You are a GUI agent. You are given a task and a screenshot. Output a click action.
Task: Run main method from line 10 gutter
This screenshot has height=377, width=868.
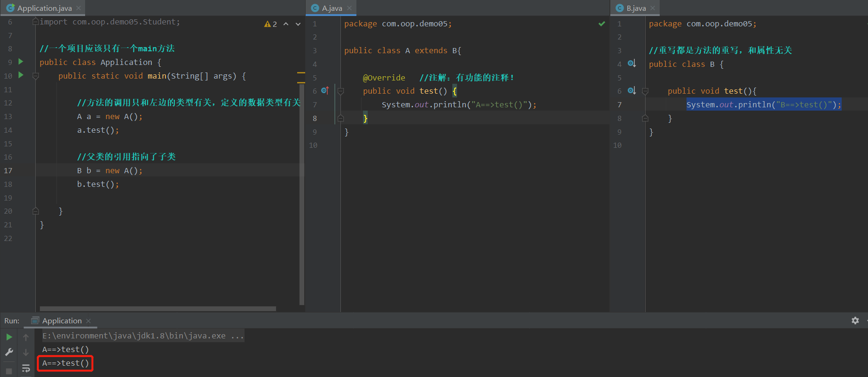tap(21, 75)
